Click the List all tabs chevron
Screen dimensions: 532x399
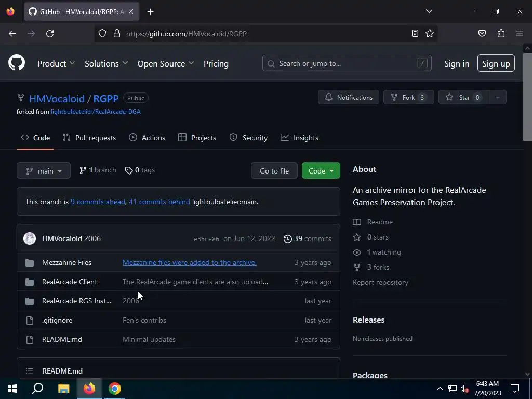(429, 11)
